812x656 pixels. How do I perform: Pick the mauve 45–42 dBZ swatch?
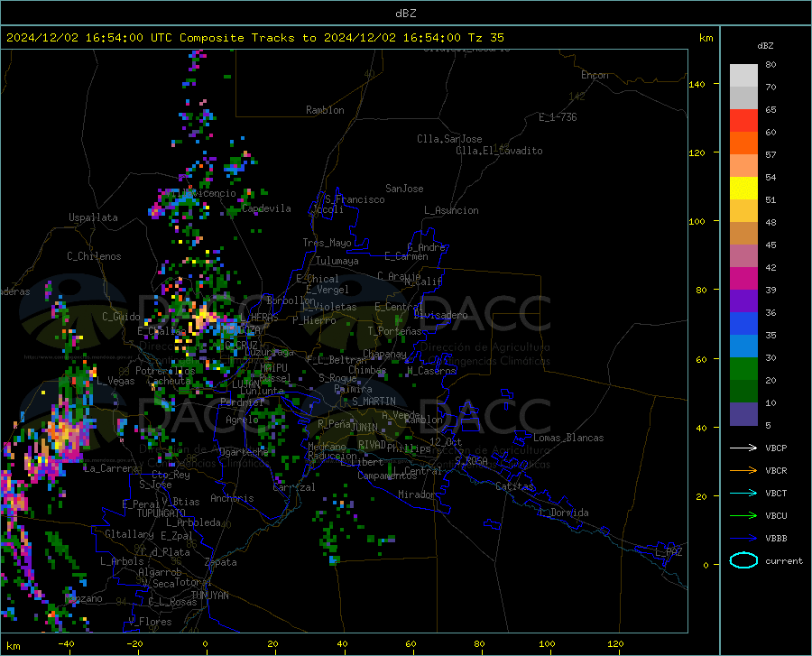(743, 255)
